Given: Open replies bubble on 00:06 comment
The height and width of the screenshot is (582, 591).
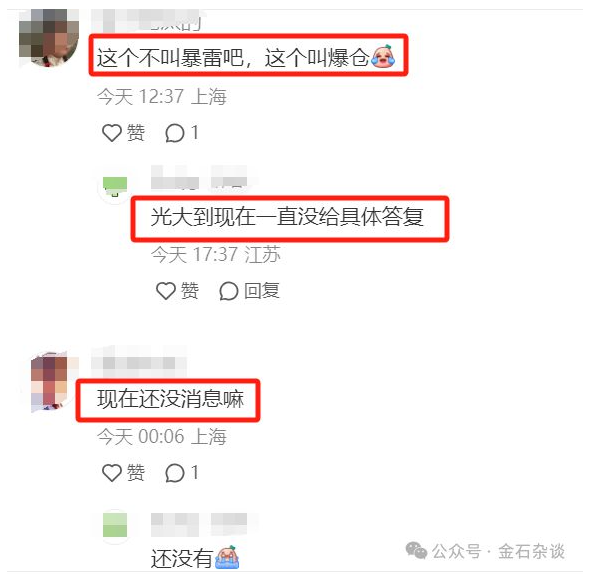Looking at the screenshot, I should click(x=175, y=472).
